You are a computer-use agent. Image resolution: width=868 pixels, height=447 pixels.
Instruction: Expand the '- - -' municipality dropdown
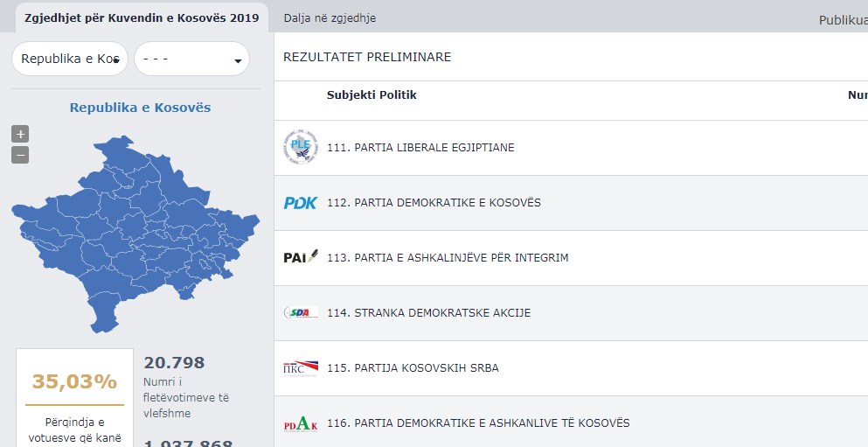[191, 59]
